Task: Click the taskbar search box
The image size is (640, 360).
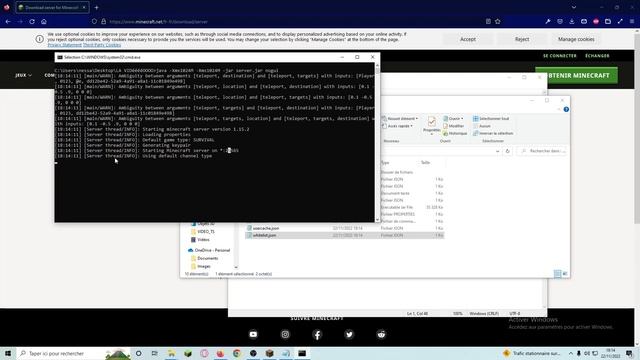Action: coord(73,353)
